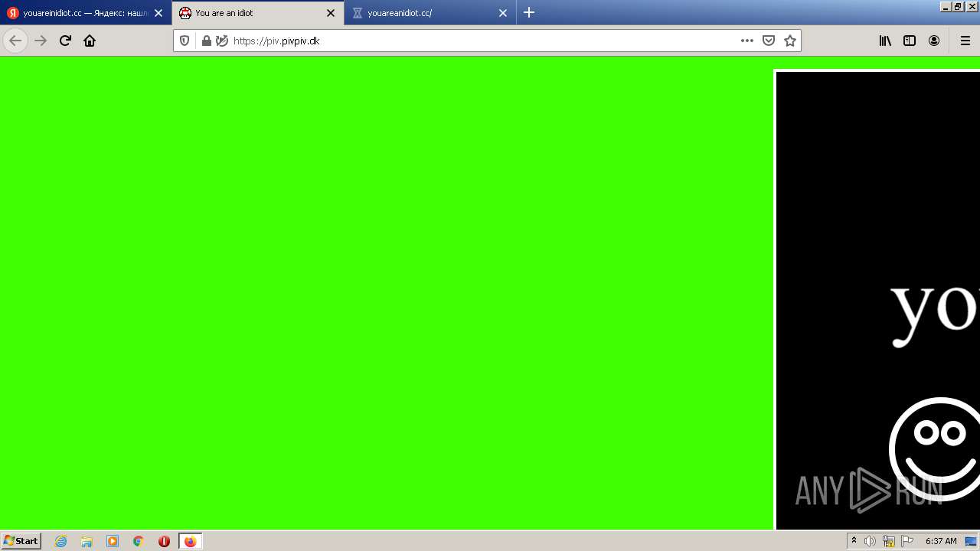The height and width of the screenshot is (551, 980).
Task: View site security padlock details
Action: click(206, 41)
